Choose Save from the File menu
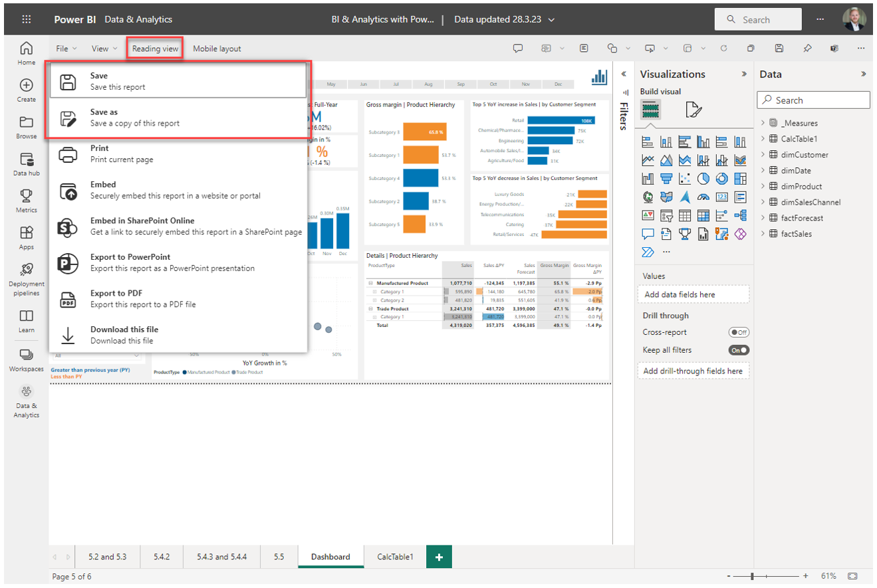 178,81
